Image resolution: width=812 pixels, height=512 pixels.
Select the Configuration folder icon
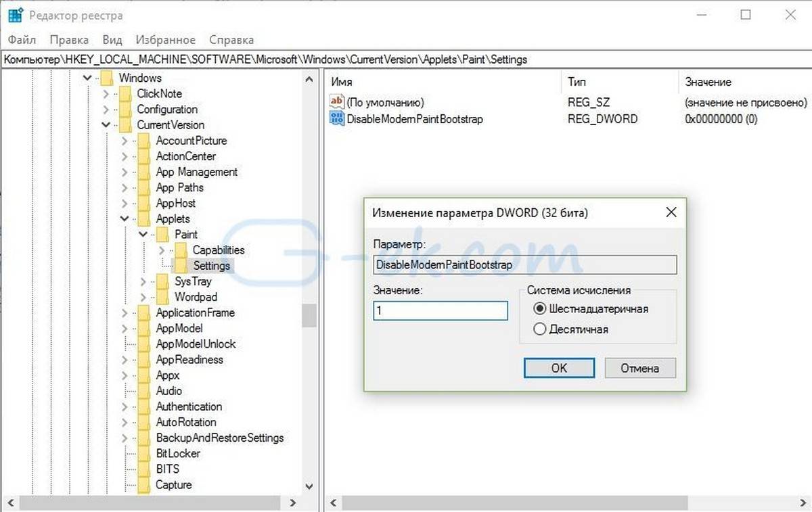125,109
